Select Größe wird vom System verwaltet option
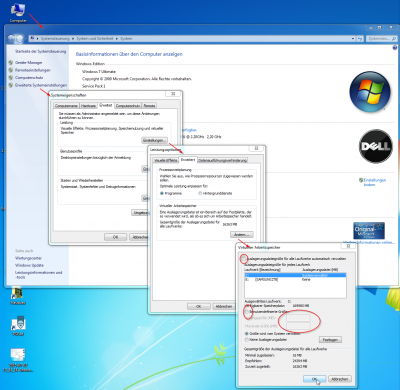Screen dimensions: 400x390 pos(247,333)
